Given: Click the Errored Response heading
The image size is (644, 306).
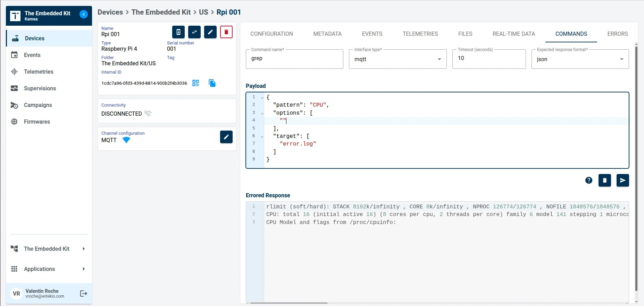Looking at the screenshot, I should [x=268, y=195].
